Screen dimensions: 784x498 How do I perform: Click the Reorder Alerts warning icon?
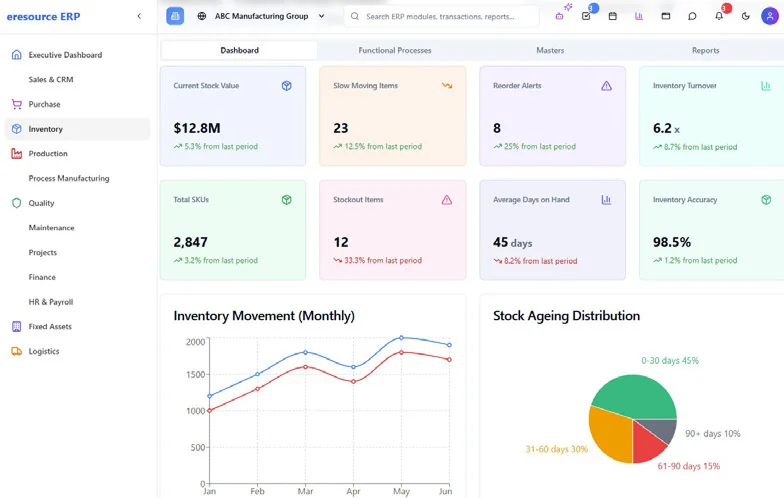(x=606, y=86)
